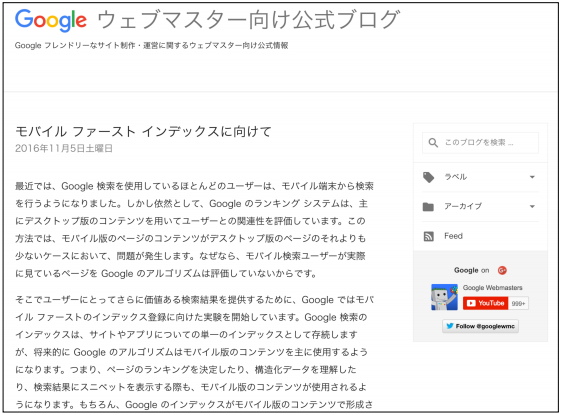Image resolution: width=563 pixels, height=415 pixels.
Task: Click the search magnifier icon
Action: point(433,143)
